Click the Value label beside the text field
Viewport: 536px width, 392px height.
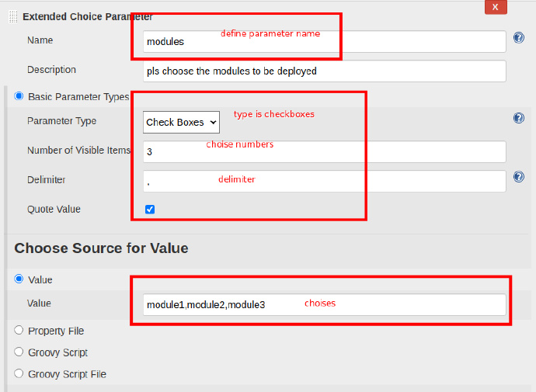tap(39, 304)
